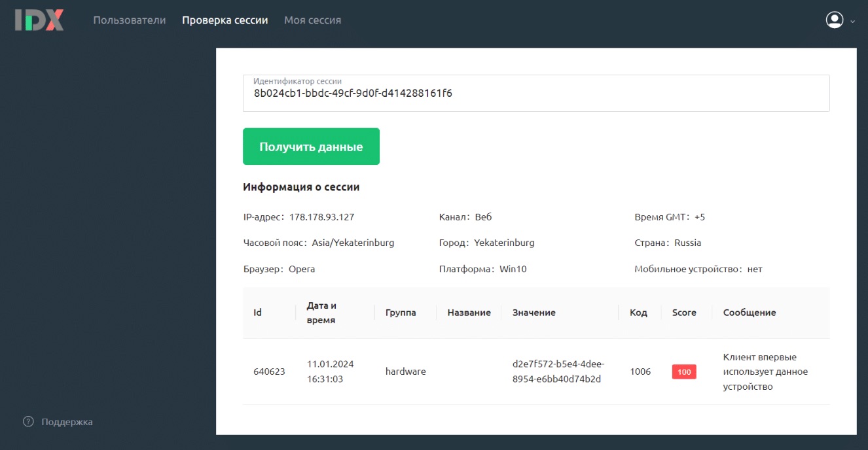
Task: Click the Получить данные button
Action: coord(311,147)
